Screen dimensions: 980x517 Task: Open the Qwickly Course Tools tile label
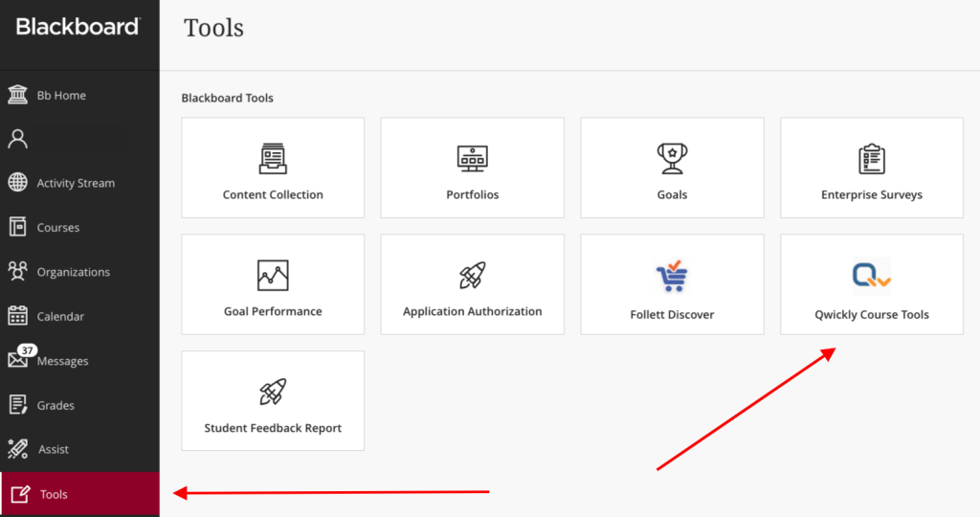coord(872,314)
